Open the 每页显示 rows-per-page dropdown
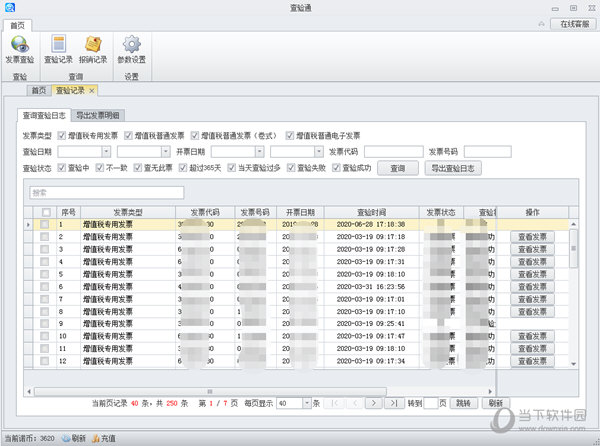 click(307, 403)
